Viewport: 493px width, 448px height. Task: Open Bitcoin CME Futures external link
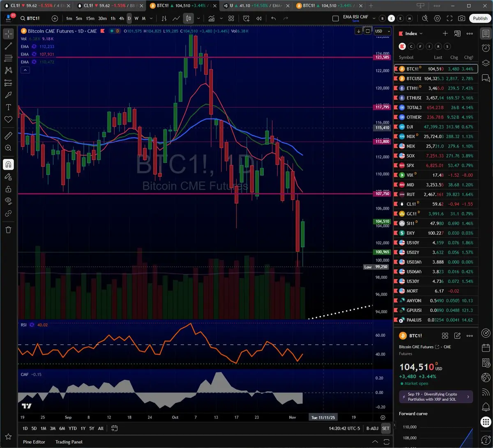click(x=437, y=347)
